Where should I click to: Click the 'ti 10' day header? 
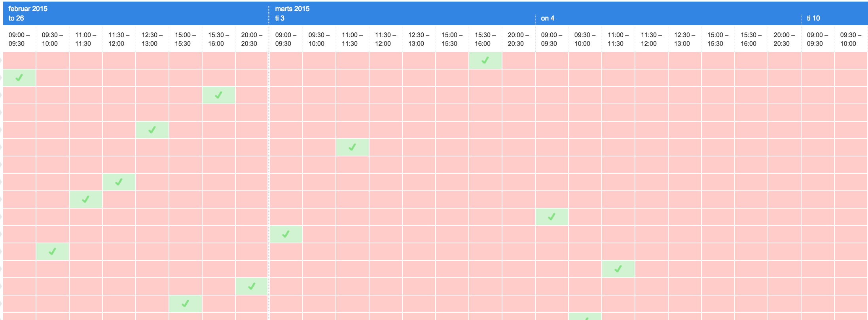point(813,18)
